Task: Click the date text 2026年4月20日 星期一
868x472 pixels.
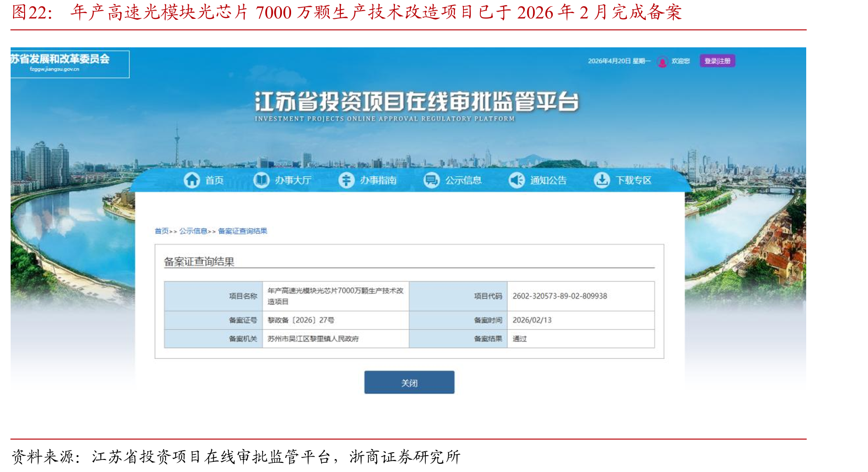Action: pos(619,61)
